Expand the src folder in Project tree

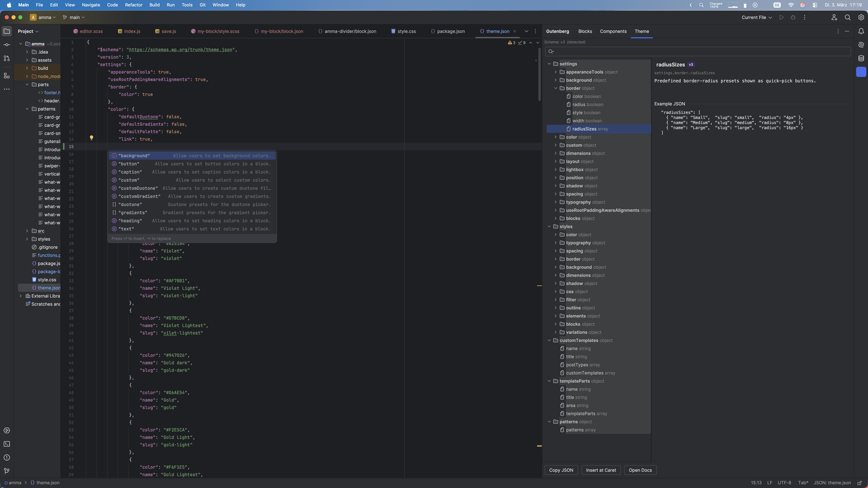pos(27,231)
